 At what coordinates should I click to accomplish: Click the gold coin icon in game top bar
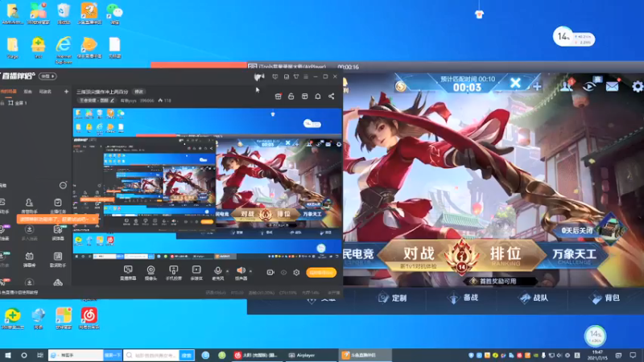click(400, 86)
